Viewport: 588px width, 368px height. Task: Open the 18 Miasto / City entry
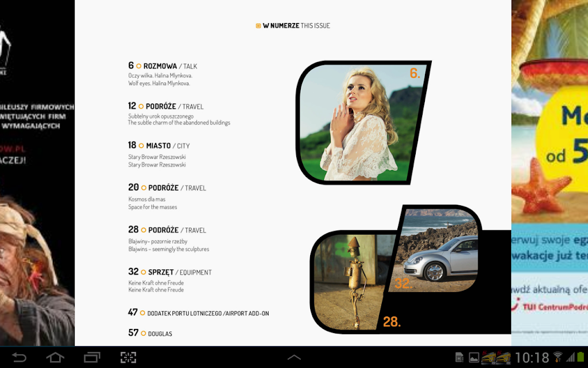(x=159, y=154)
